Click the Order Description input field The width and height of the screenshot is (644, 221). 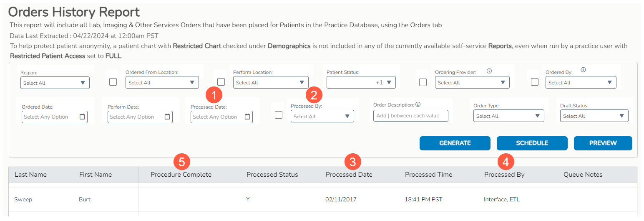click(x=410, y=116)
